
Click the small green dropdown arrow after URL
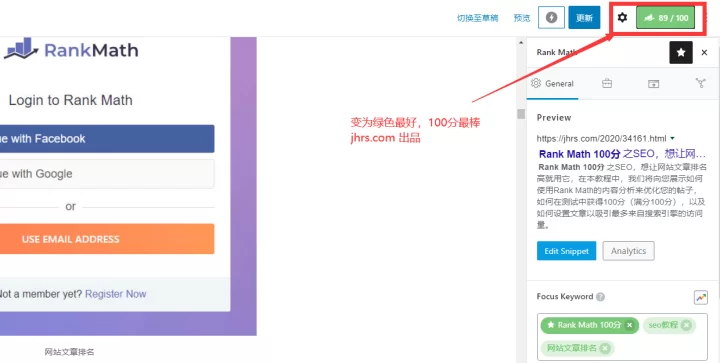[673, 138]
